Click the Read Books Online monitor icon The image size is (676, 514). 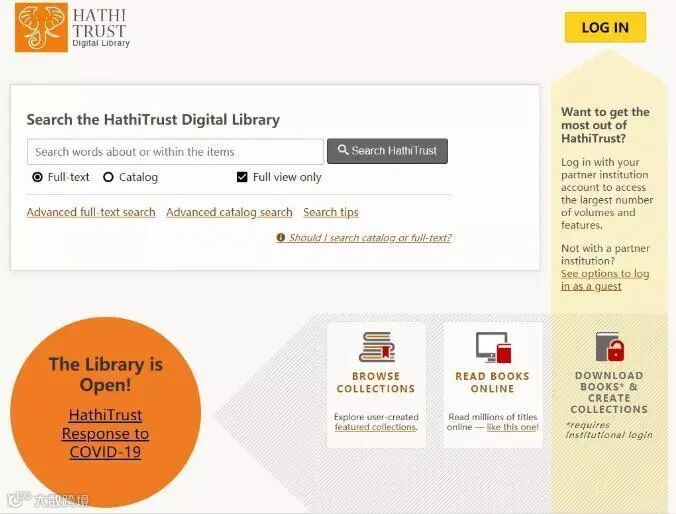point(493,347)
